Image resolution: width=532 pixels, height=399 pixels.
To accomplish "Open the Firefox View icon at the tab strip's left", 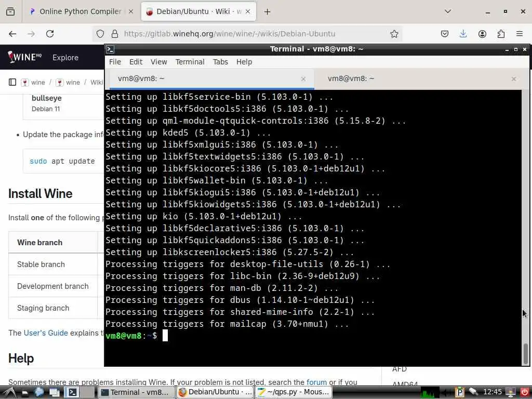I will click(x=10, y=11).
